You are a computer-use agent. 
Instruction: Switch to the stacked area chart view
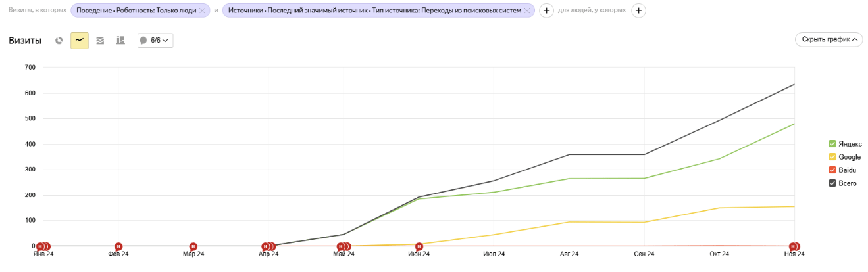coord(100,41)
